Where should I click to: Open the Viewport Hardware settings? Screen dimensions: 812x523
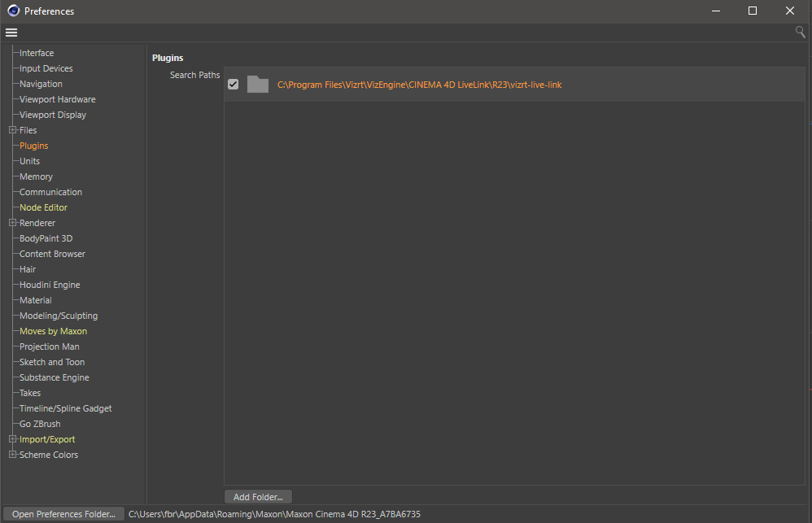coord(57,99)
